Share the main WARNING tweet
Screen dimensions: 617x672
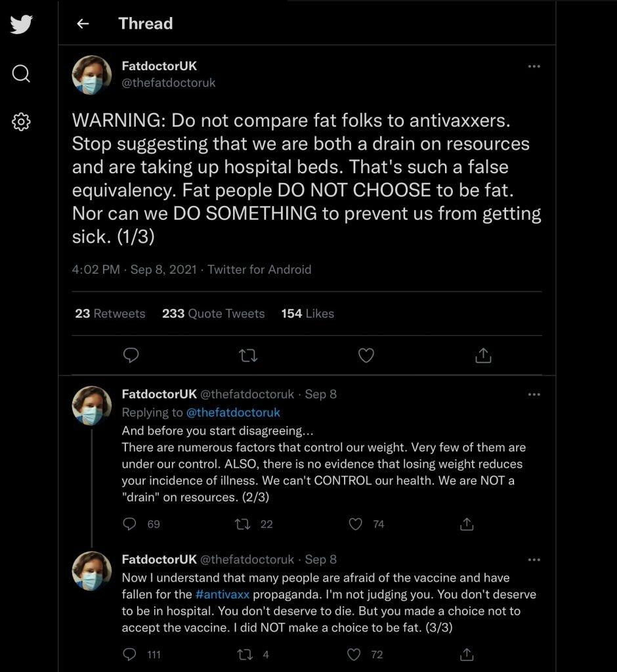pyautogui.click(x=482, y=356)
